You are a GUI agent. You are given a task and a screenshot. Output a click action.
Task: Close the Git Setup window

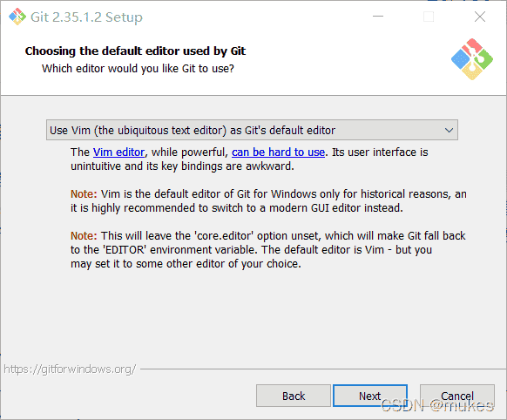480,17
